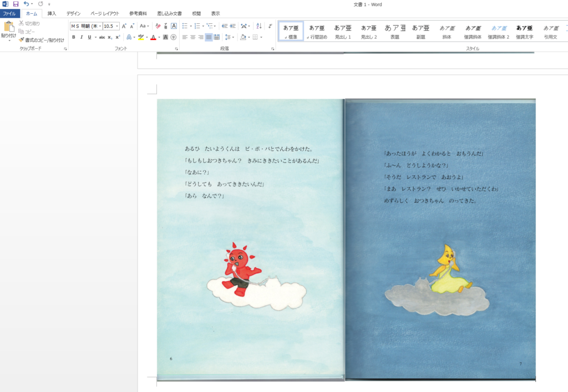This screenshot has width=568, height=392.
Task: Click the Decrease Indent icon
Action: 224,26
